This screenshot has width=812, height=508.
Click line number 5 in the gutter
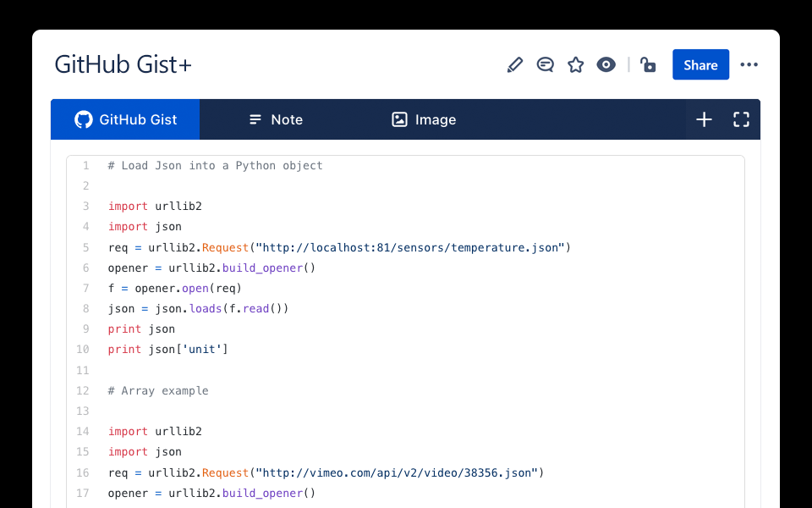[x=85, y=247]
